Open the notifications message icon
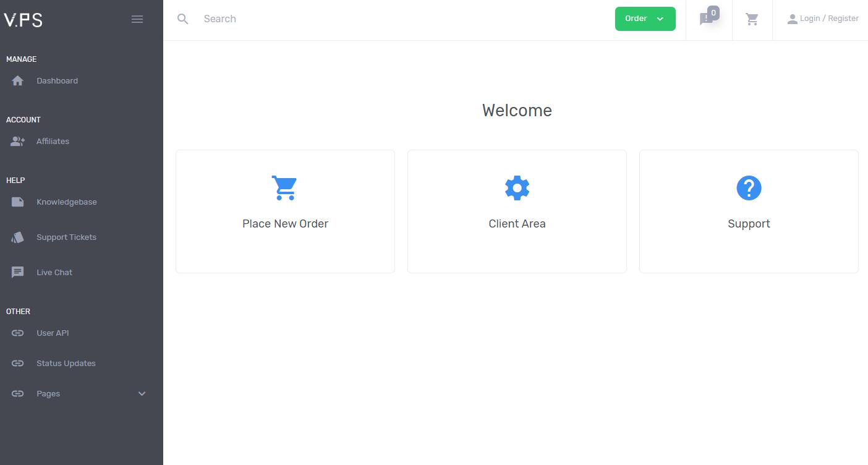This screenshot has height=465, width=868. coord(705,19)
